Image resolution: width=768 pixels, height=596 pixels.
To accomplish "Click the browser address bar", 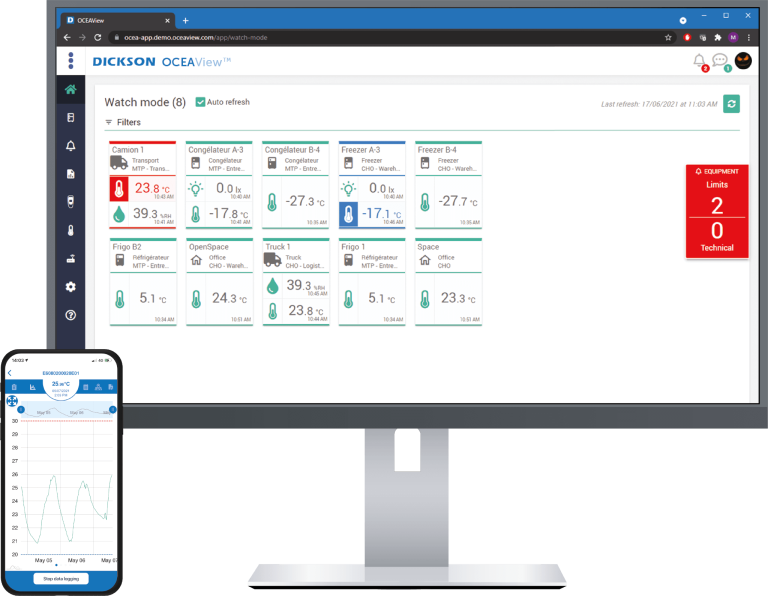I will (x=380, y=37).
